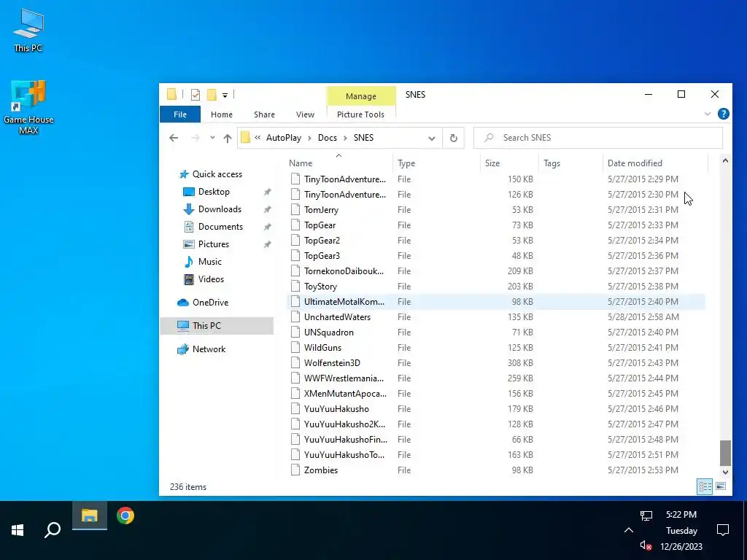Click the Search SNES box
The height and width of the screenshot is (560, 747).
pyautogui.click(x=598, y=138)
